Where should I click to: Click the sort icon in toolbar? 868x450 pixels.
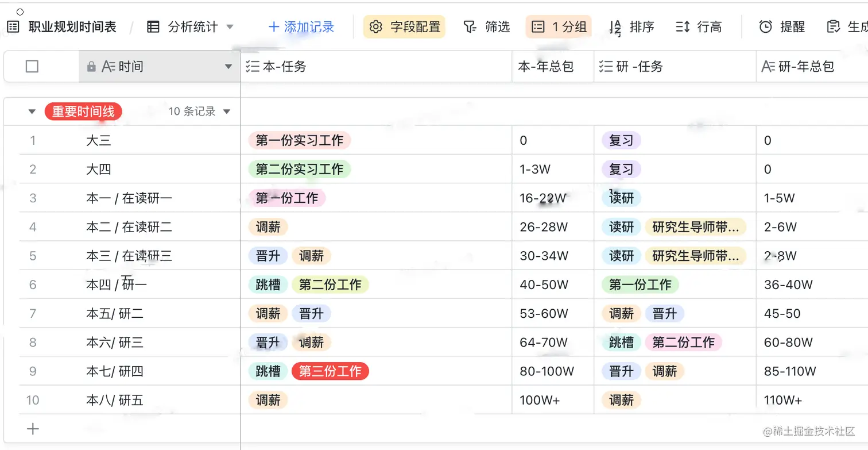point(615,27)
